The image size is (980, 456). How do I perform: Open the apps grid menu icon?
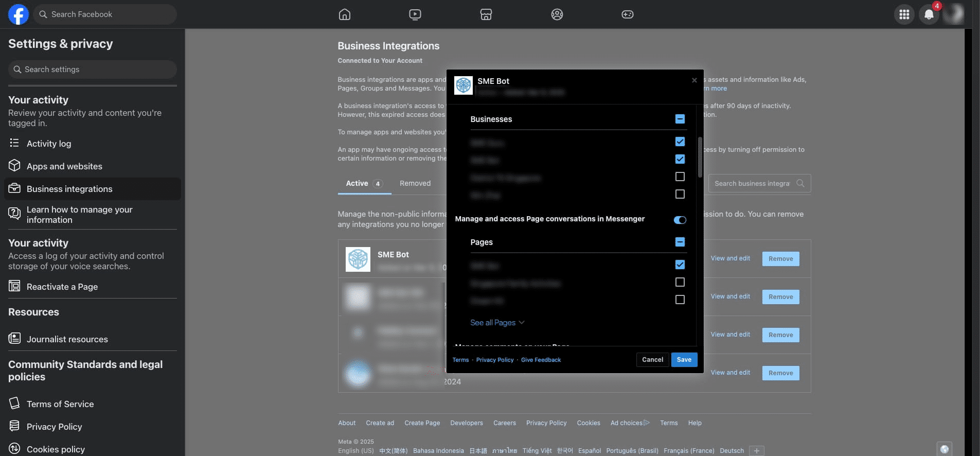[904, 14]
